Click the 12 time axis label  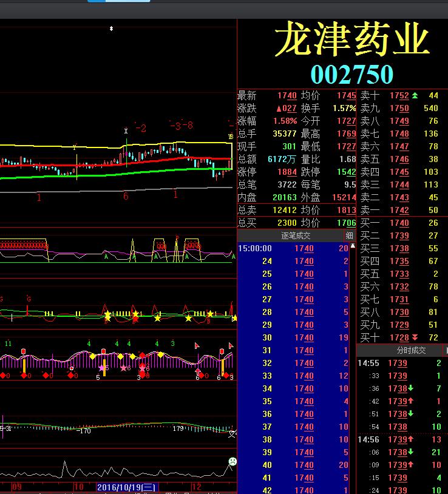[197, 487]
